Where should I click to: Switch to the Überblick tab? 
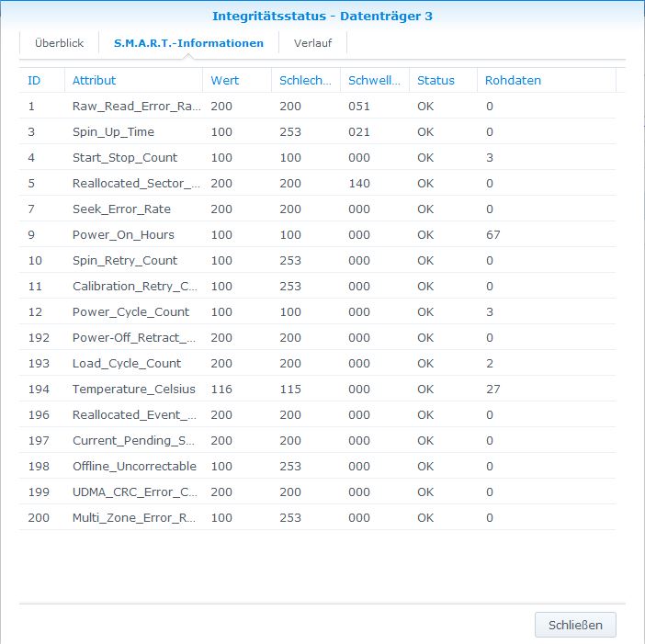pyautogui.click(x=59, y=43)
